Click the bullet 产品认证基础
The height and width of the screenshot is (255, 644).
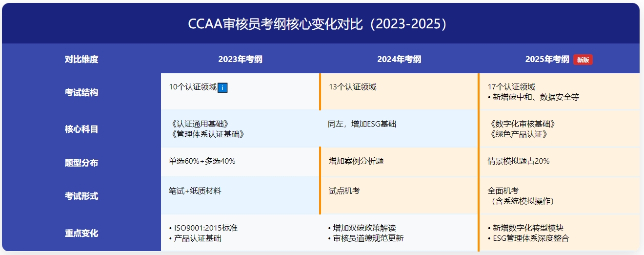(195, 238)
